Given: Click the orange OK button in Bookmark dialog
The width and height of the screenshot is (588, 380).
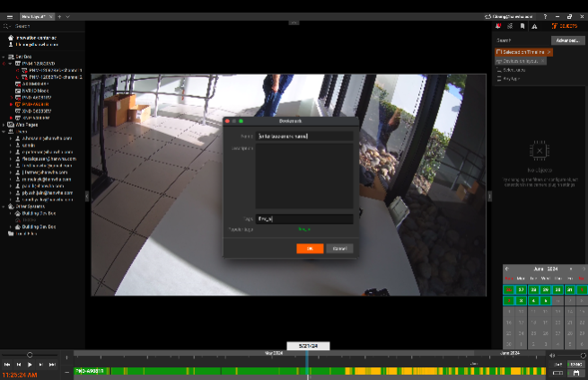Looking at the screenshot, I should (x=310, y=248).
